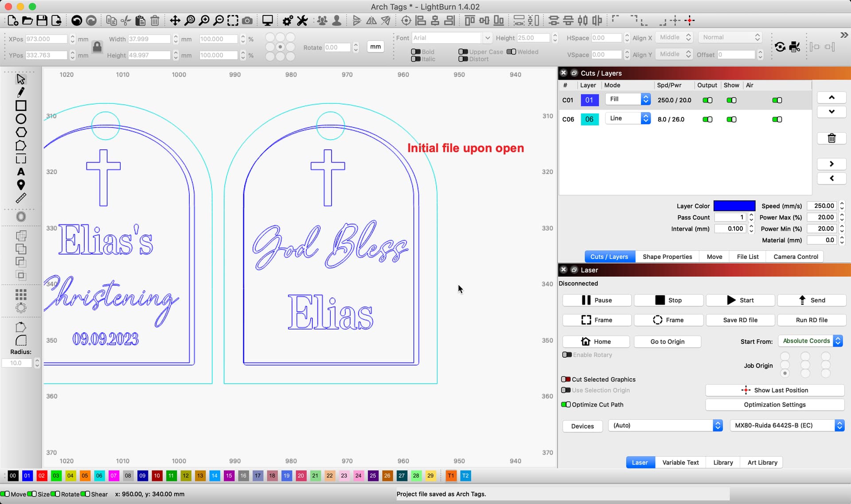851x504 pixels.
Task: Open the Start From Absolute Coords dropdown
Action: (810, 341)
